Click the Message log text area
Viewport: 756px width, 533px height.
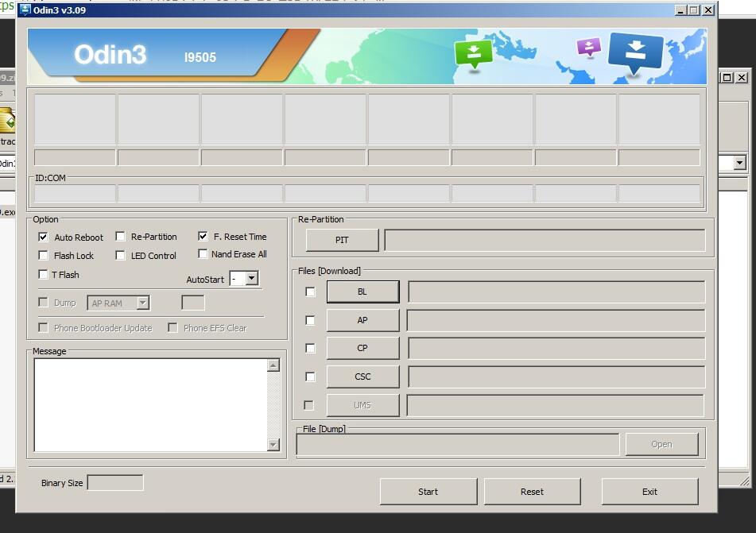point(150,405)
